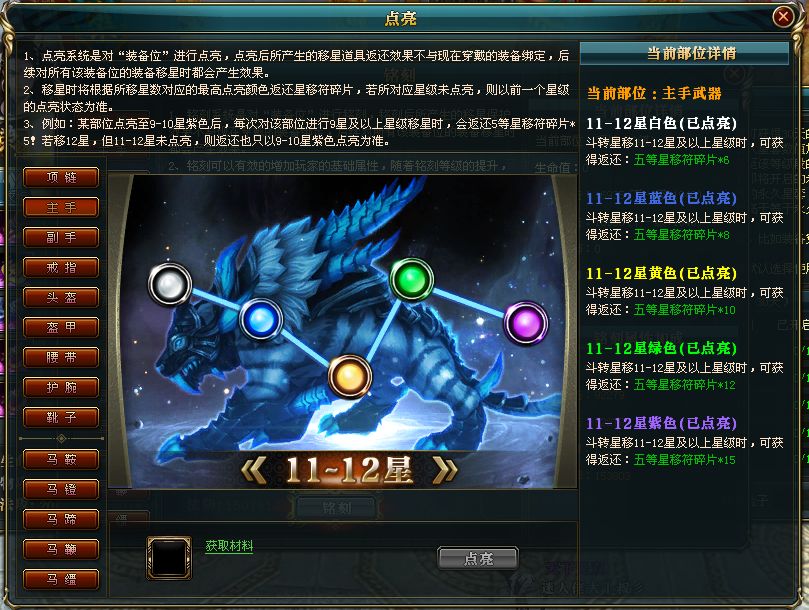
Task: Switch to 副手 equipment slot
Action: click(x=61, y=237)
